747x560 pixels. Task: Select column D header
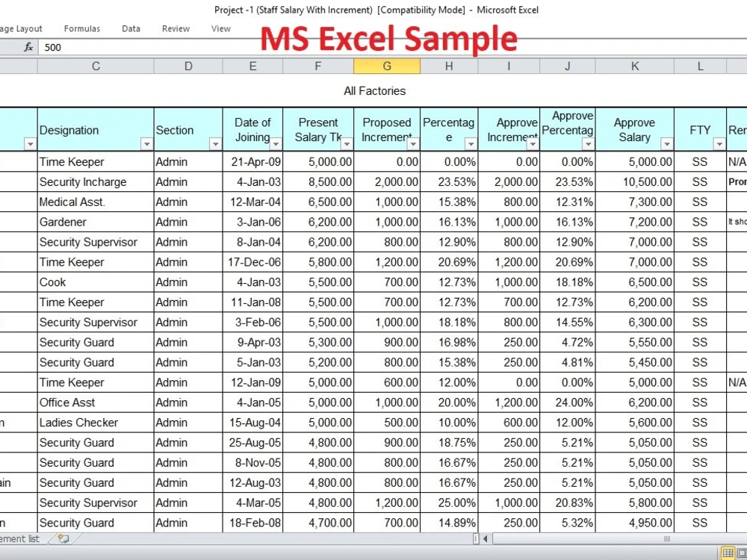pos(188,66)
